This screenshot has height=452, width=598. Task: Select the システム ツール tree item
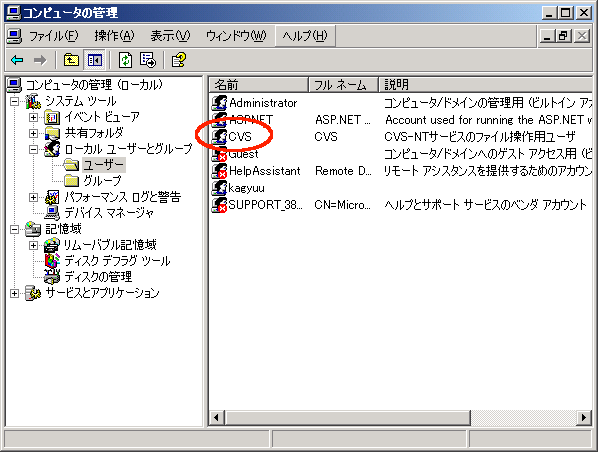pyautogui.click(x=80, y=101)
